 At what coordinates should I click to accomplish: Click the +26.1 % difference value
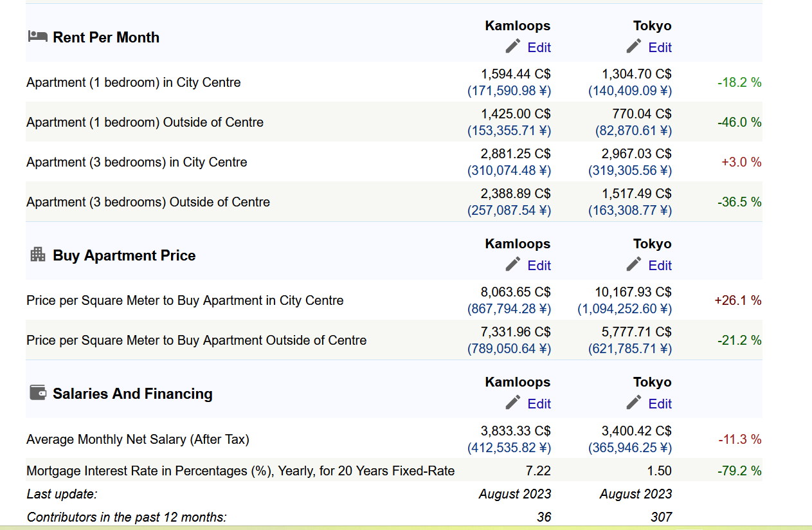pos(738,300)
